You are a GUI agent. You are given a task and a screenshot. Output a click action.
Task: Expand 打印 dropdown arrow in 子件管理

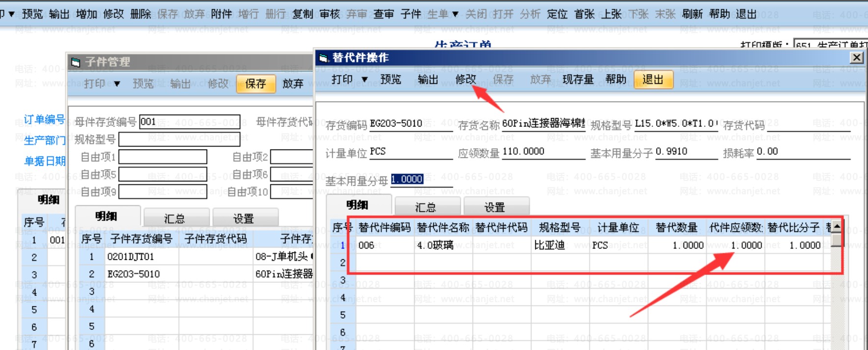(x=117, y=84)
